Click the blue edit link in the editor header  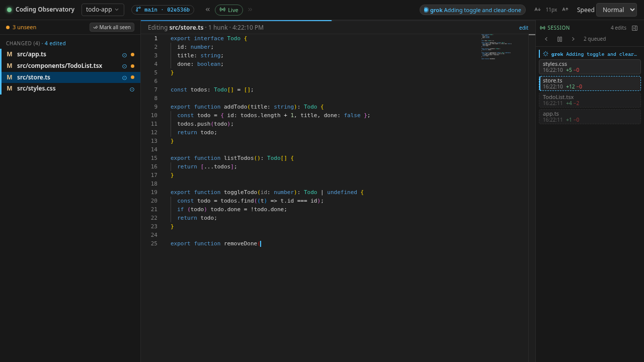pos(524,28)
